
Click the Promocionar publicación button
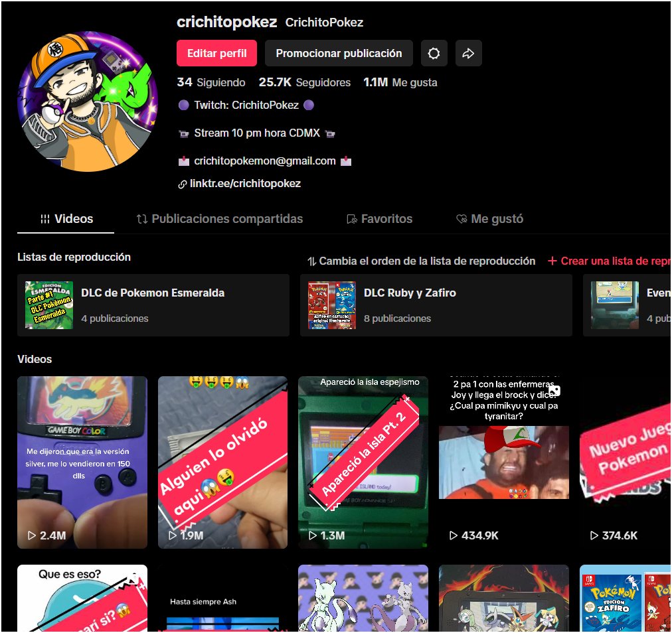[339, 53]
